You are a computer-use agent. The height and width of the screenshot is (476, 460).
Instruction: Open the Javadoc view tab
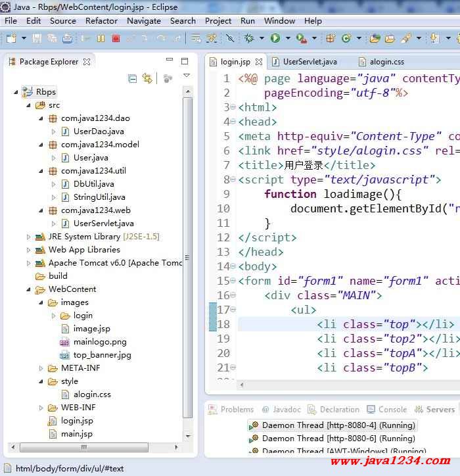[281, 410]
